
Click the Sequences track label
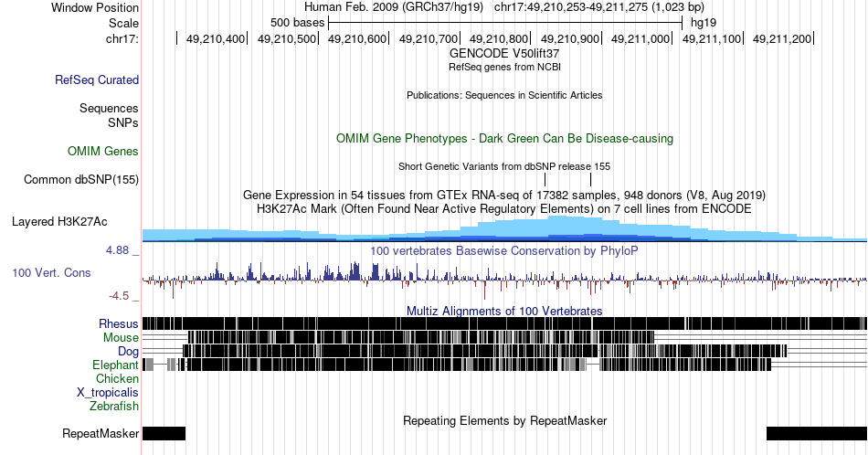(x=109, y=108)
